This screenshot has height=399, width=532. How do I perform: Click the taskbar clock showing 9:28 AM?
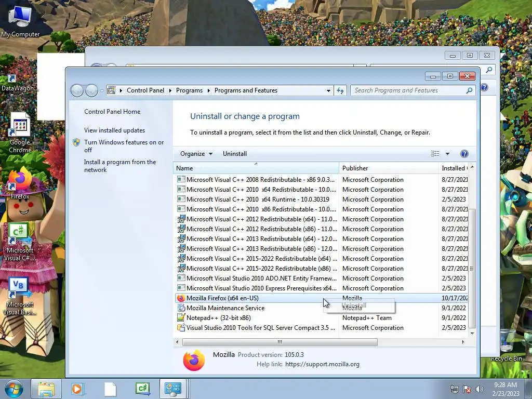(505, 389)
